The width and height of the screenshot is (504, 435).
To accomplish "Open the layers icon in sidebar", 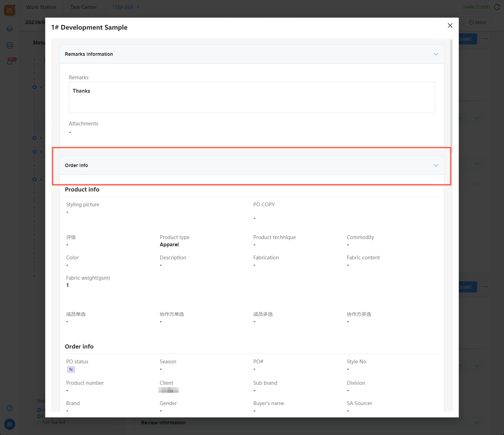I will point(10,29).
